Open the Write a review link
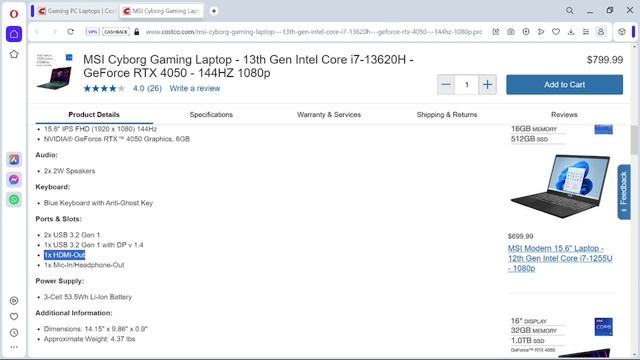The height and width of the screenshot is (360, 640). 195,88
